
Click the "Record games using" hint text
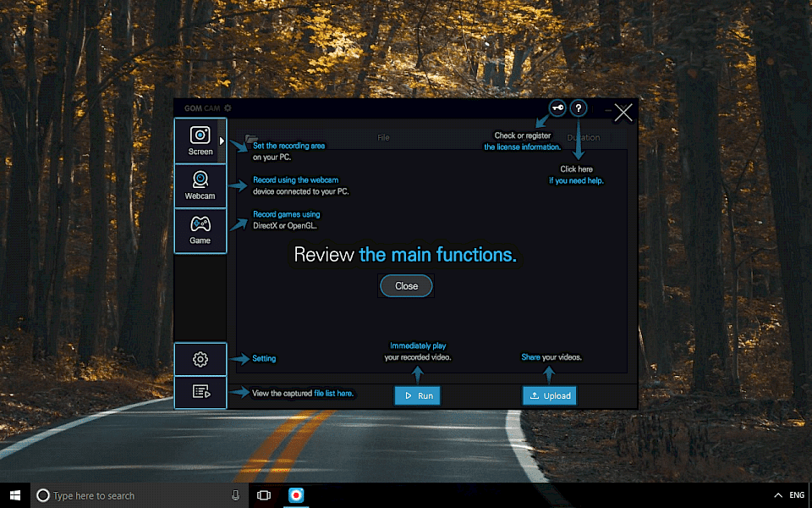287,214
